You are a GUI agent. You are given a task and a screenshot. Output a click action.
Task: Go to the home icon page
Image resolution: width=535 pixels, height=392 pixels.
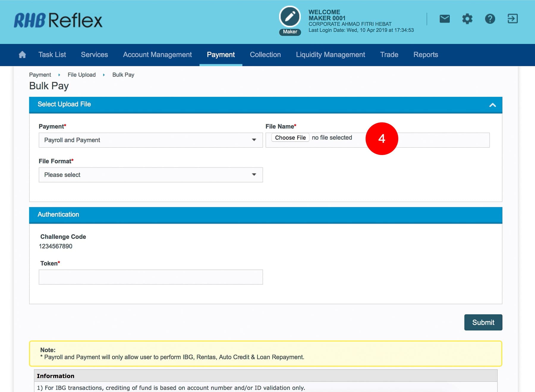[22, 55]
